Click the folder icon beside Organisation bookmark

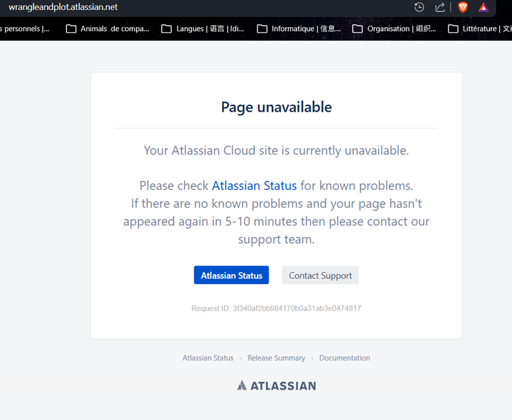(x=356, y=28)
